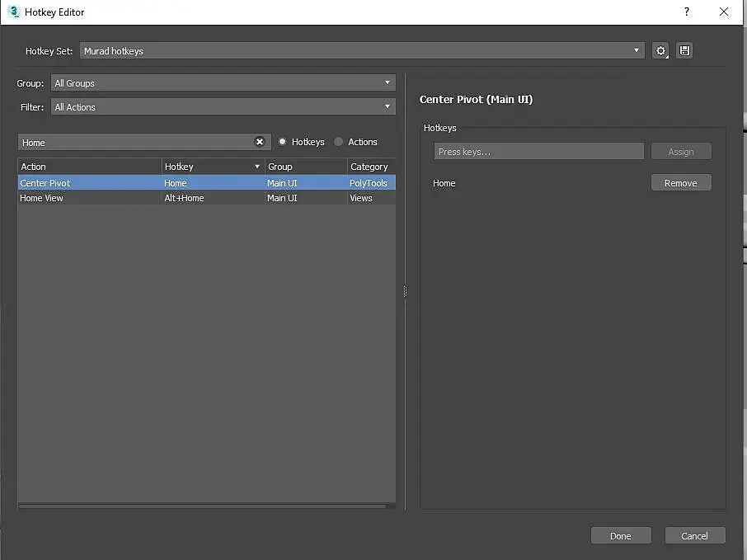This screenshot has width=747, height=560.
Task: Select the Home View action row
Action: (89, 198)
